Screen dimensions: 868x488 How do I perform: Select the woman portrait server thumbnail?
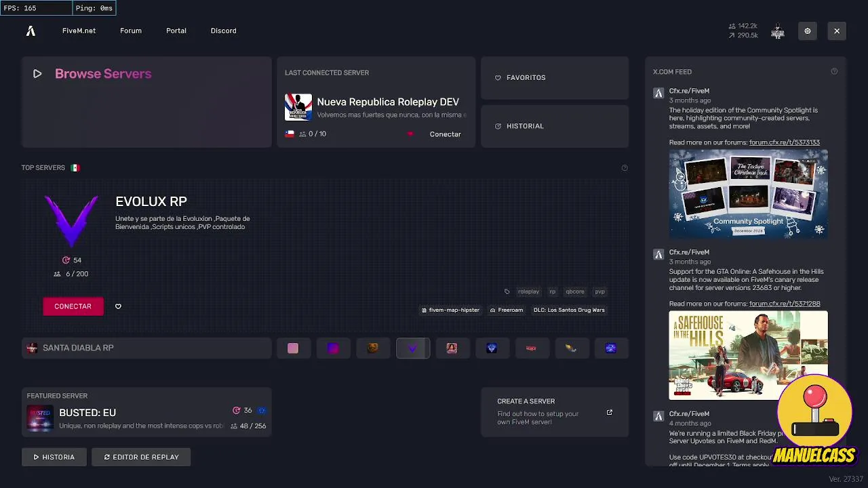(452, 348)
